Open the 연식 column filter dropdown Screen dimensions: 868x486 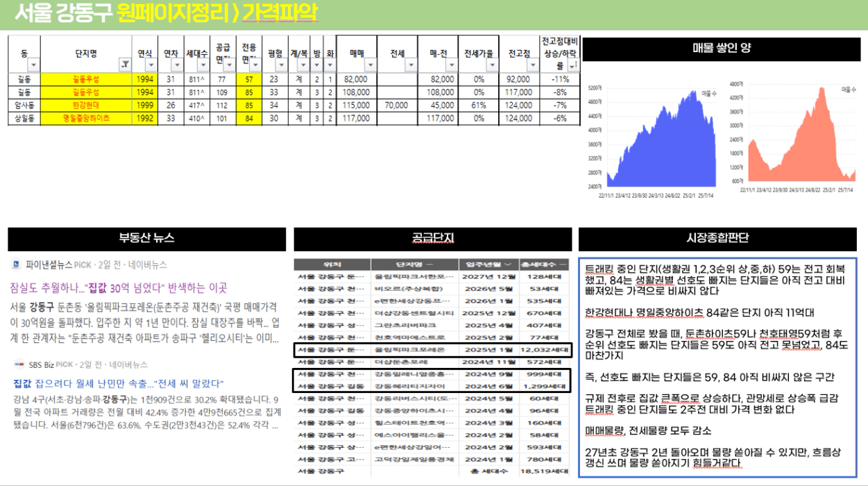(x=152, y=65)
